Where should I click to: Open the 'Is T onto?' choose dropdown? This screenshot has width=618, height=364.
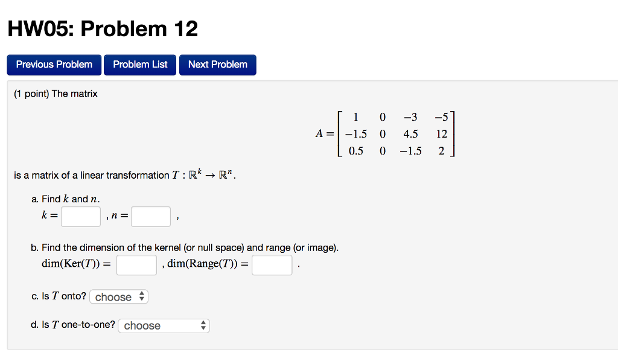tap(118, 296)
